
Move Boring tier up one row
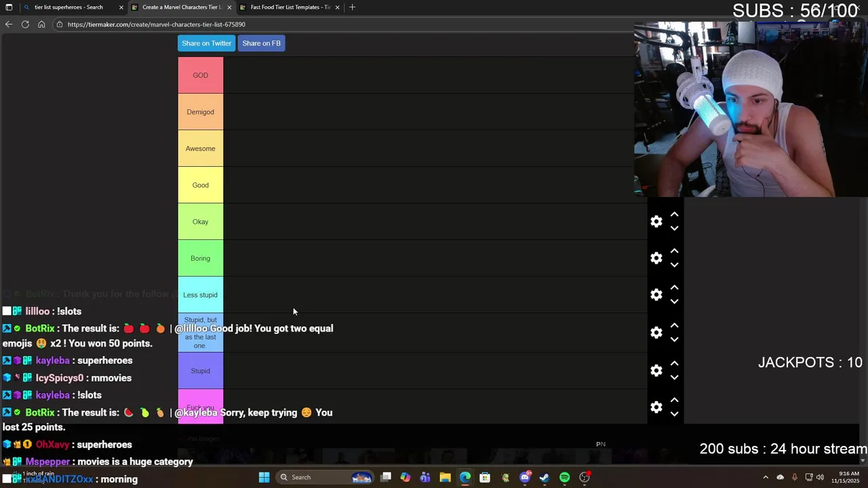(674, 251)
